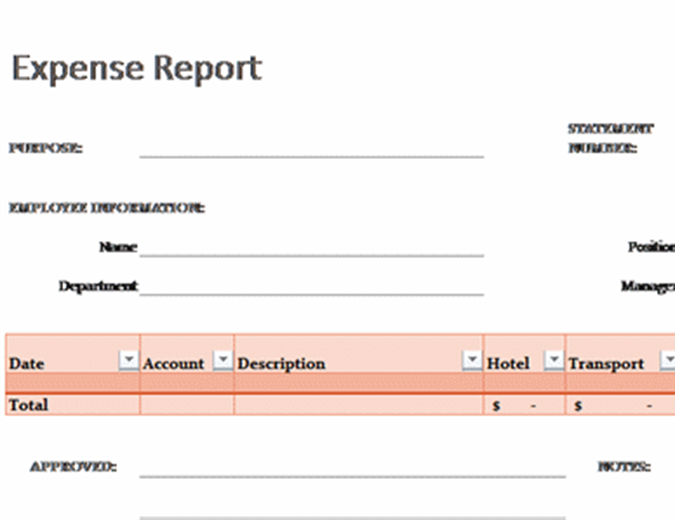Expand the Hotel column filter arrow
The image size is (675, 520).
[x=553, y=360]
